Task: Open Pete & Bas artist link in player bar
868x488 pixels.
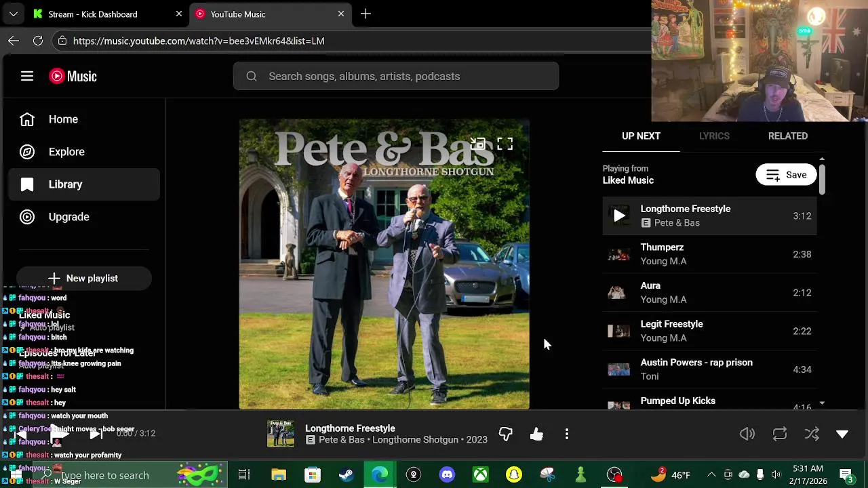Action: point(341,440)
